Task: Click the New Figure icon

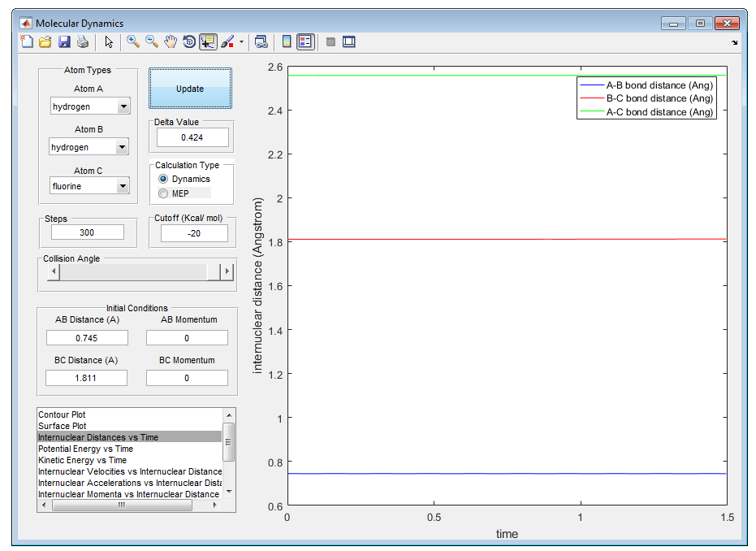Action: click(27, 42)
